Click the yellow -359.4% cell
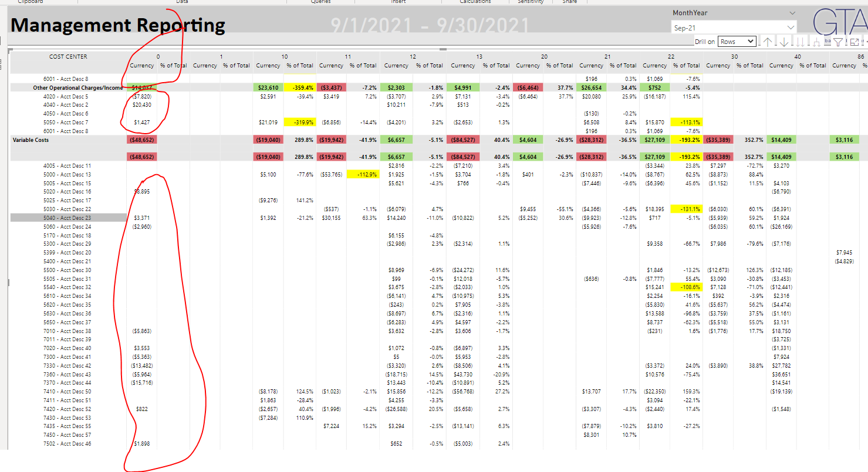 300,87
